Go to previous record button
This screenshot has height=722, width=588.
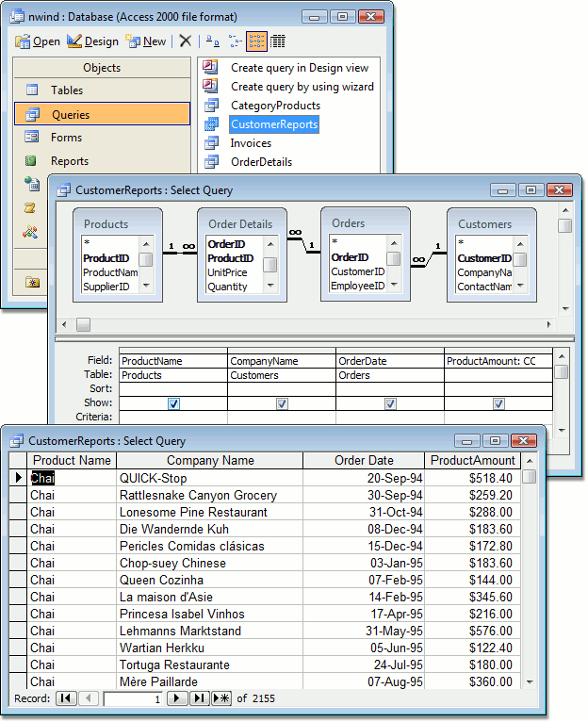89,698
